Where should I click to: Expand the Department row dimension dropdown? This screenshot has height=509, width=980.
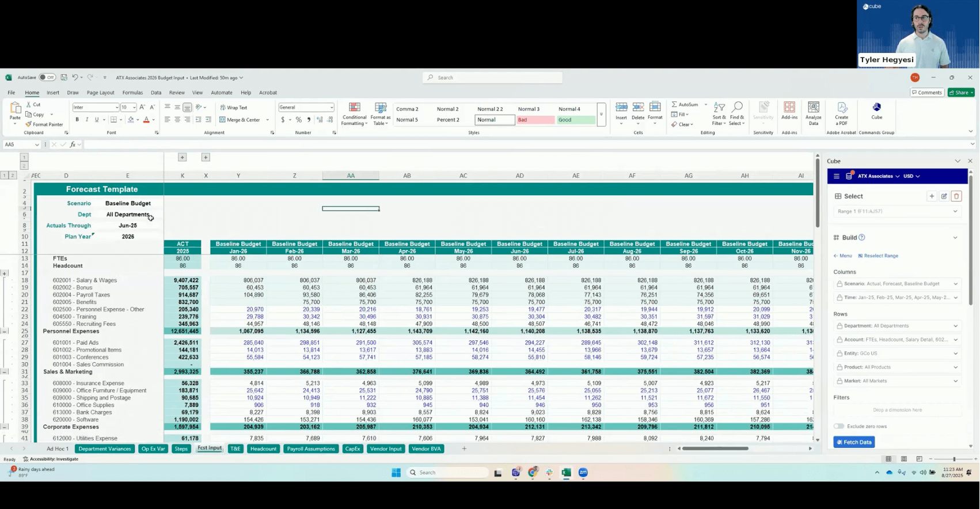955,326
